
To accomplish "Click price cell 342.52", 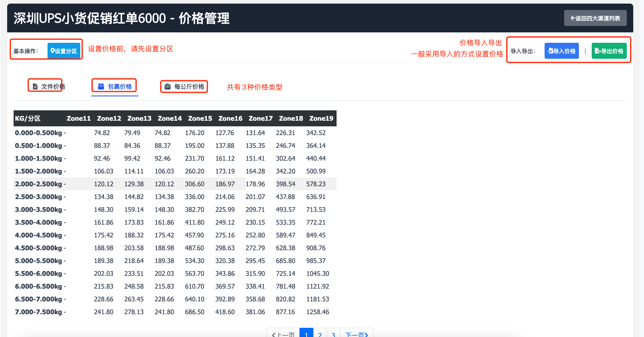I will pos(316,133).
